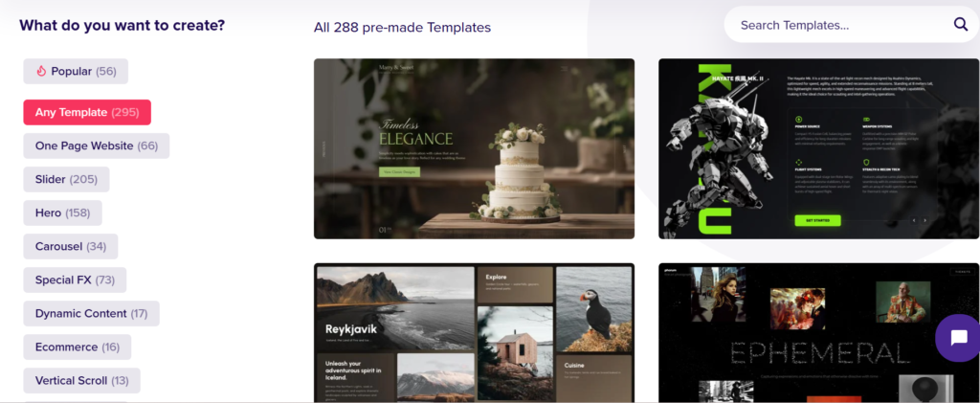The image size is (980, 403).
Task: Open the purple chat bubble widget
Action: pyautogui.click(x=958, y=338)
